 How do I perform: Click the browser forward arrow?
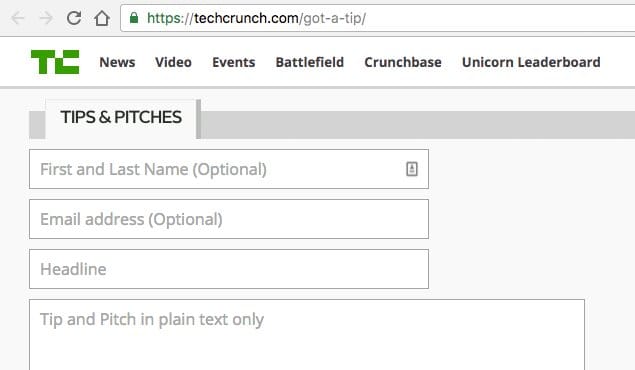click(46, 18)
